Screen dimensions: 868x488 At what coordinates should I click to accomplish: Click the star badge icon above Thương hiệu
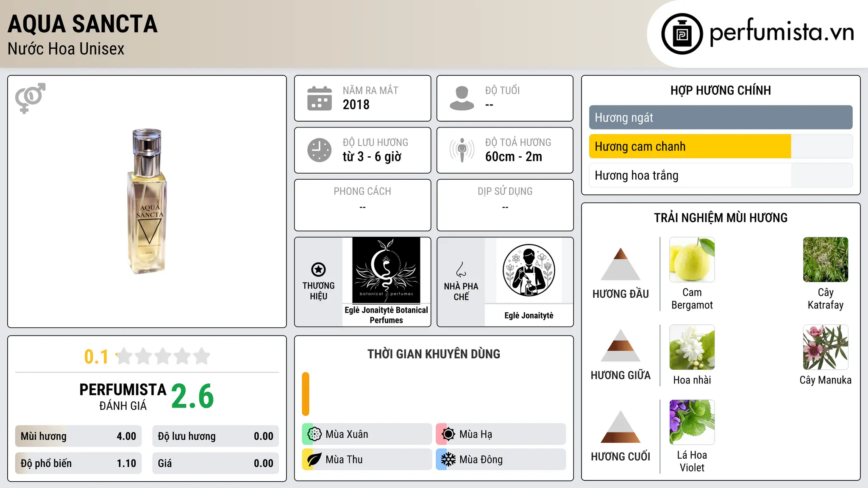click(318, 269)
